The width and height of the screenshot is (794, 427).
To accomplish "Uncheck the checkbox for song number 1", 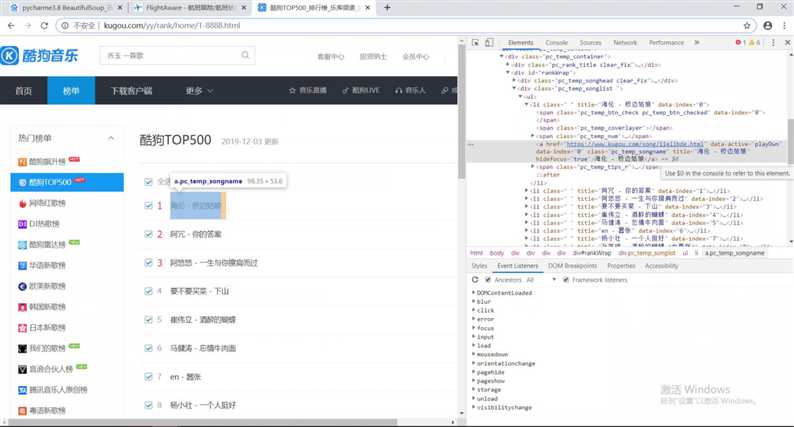I will coord(148,206).
